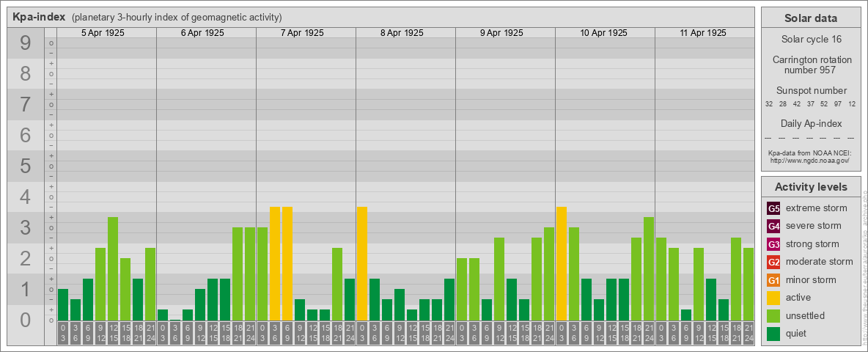Click the Kpa-data from NOAA NCEI caption

tap(810, 153)
